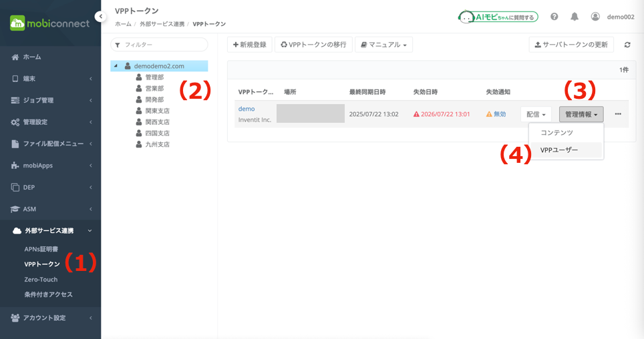The height and width of the screenshot is (339, 644).
Task: Click the file icon beside ファイル配信メニュー
Action: coord(15,143)
